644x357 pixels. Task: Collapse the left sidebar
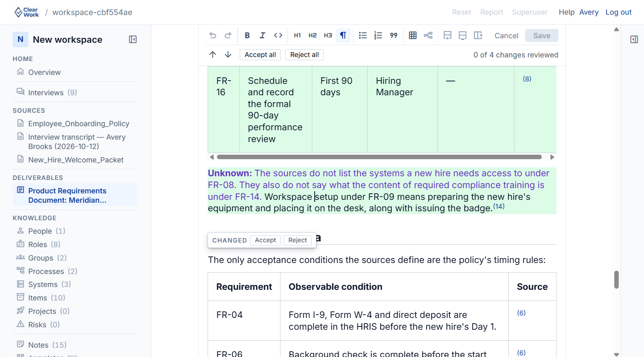tap(133, 39)
